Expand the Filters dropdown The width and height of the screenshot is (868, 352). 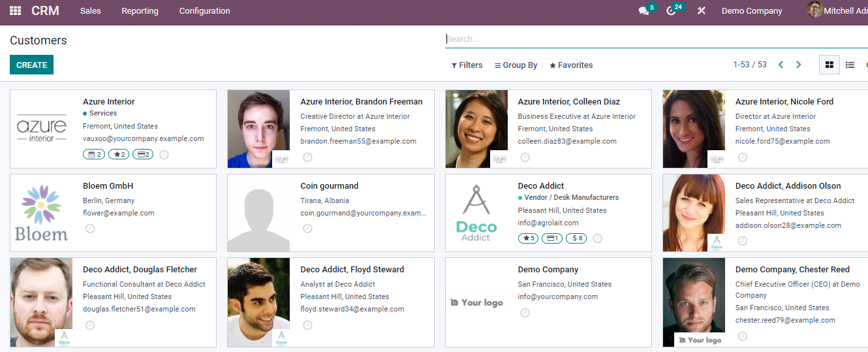(x=467, y=65)
